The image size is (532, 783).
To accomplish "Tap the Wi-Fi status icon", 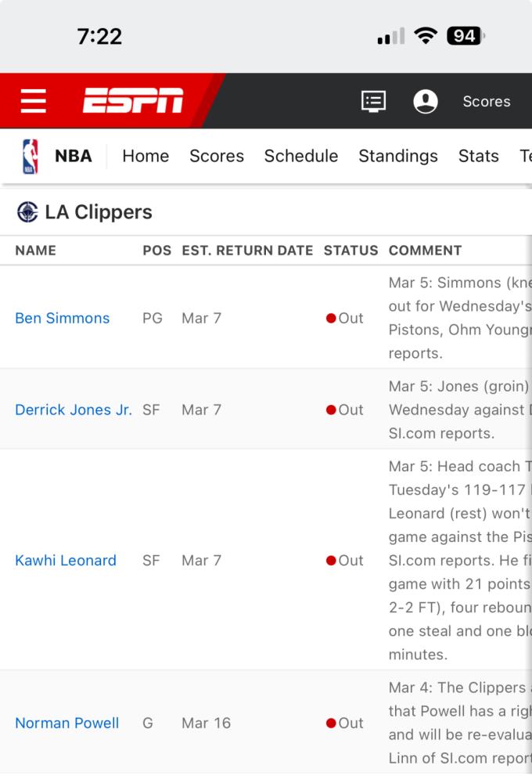I will pyautogui.click(x=425, y=36).
